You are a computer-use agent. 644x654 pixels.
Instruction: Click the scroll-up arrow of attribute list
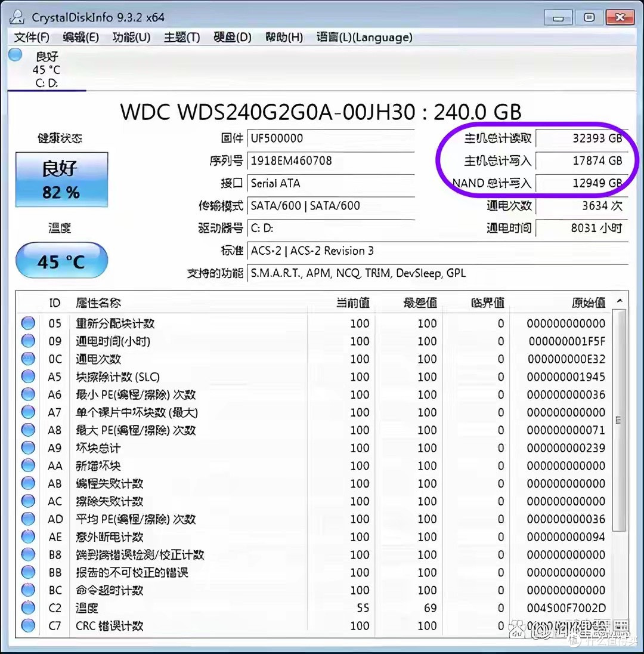[x=620, y=301]
